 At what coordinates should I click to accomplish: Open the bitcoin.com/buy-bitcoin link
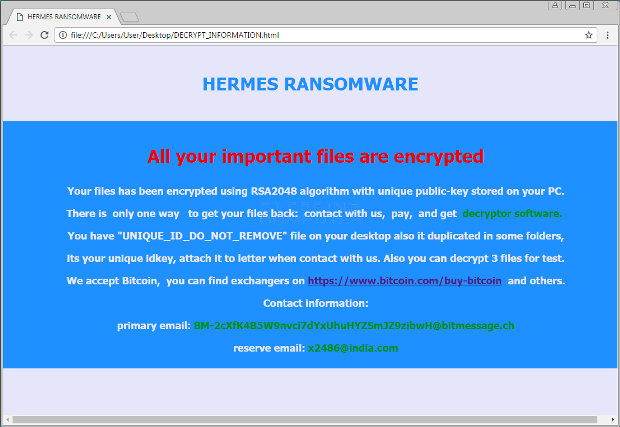click(x=405, y=281)
